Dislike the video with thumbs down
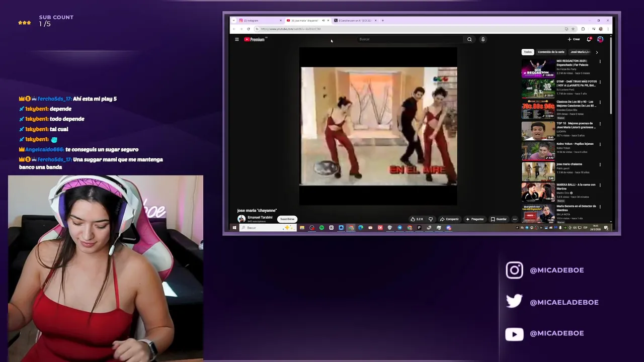 point(431,219)
